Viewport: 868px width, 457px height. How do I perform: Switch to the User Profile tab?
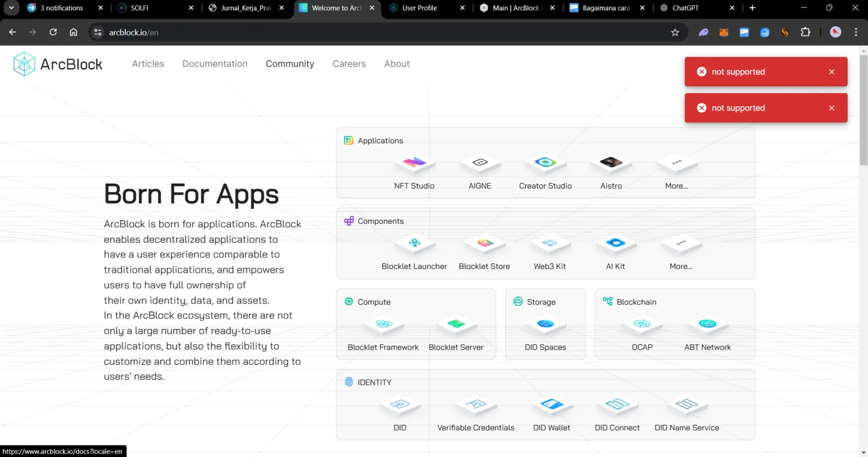(427, 8)
